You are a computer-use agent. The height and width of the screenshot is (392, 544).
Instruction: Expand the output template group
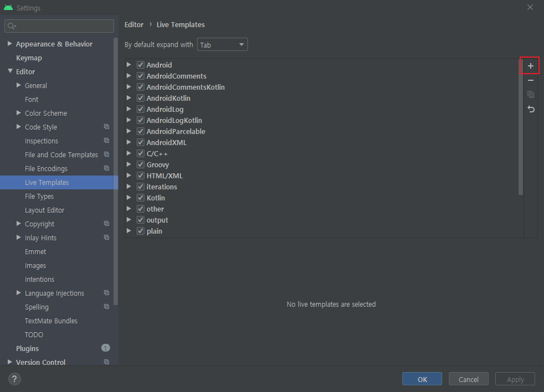click(x=129, y=220)
